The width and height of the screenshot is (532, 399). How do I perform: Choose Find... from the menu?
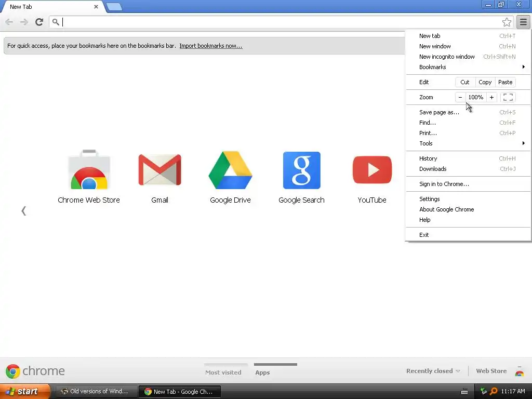coord(468,123)
